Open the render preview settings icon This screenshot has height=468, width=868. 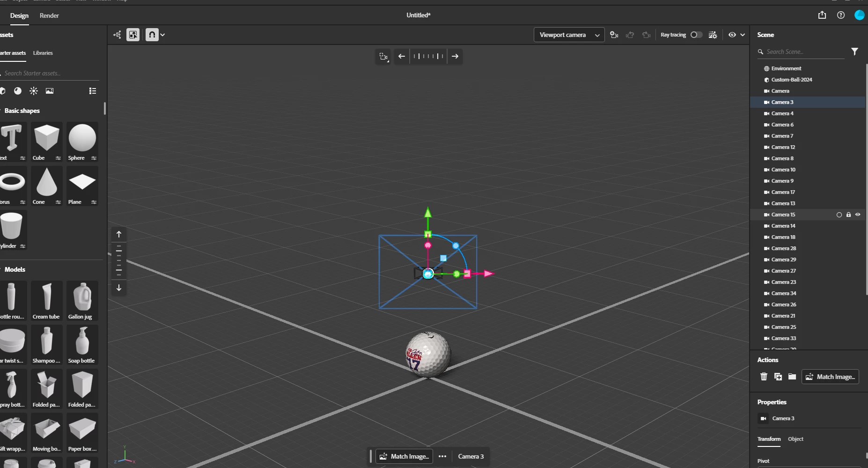click(713, 35)
